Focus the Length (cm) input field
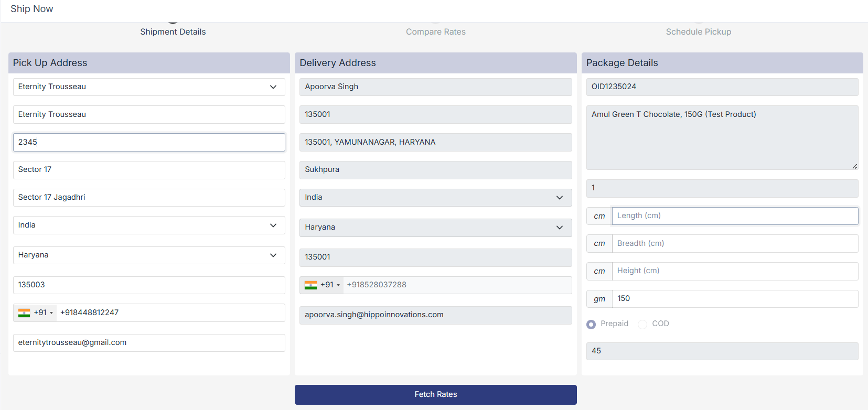The width and height of the screenshot is (868, 410). [x=734, y=216]
